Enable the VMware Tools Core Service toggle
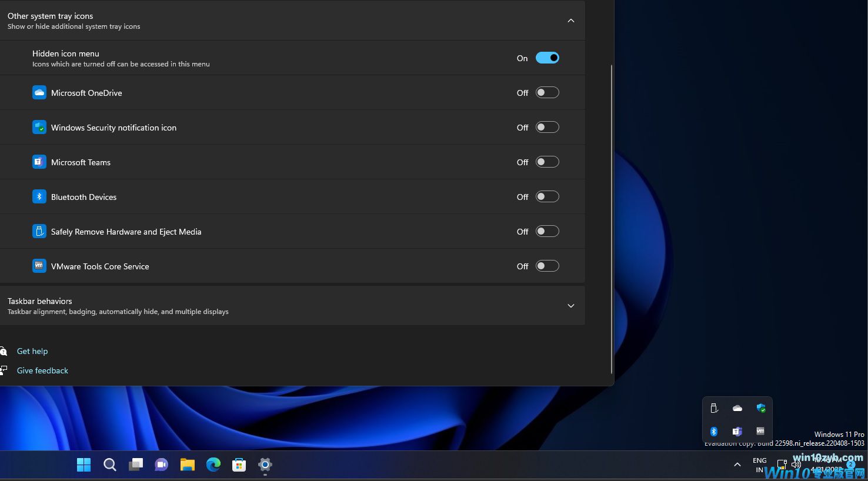The image size is (868, 481). (547, 266)
